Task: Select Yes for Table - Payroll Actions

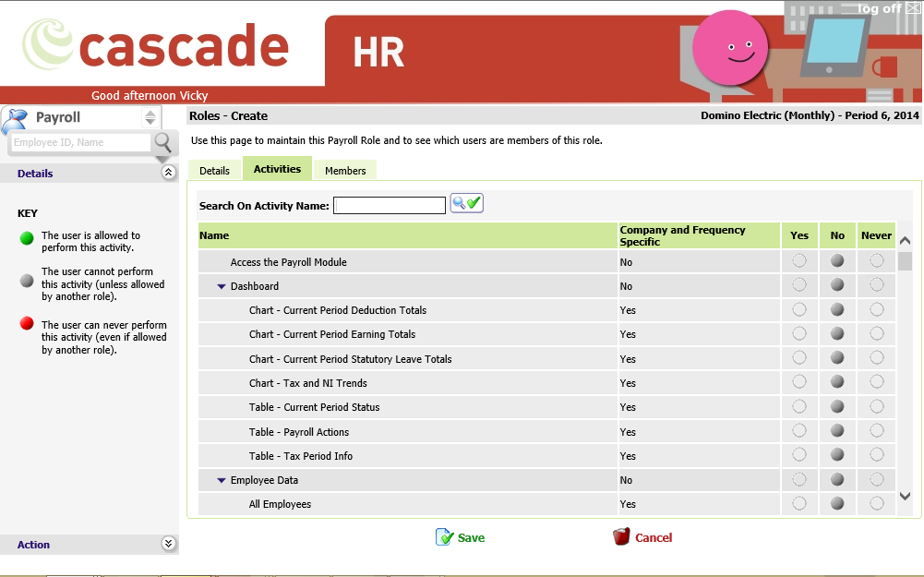Action: (x=799, y=431)
